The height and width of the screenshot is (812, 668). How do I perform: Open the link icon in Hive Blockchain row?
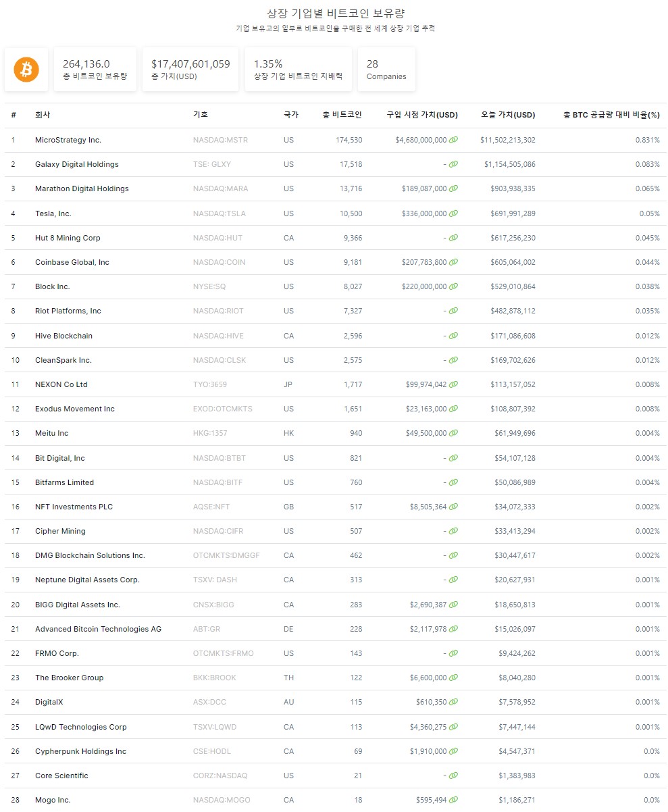[x=453, y=336]
